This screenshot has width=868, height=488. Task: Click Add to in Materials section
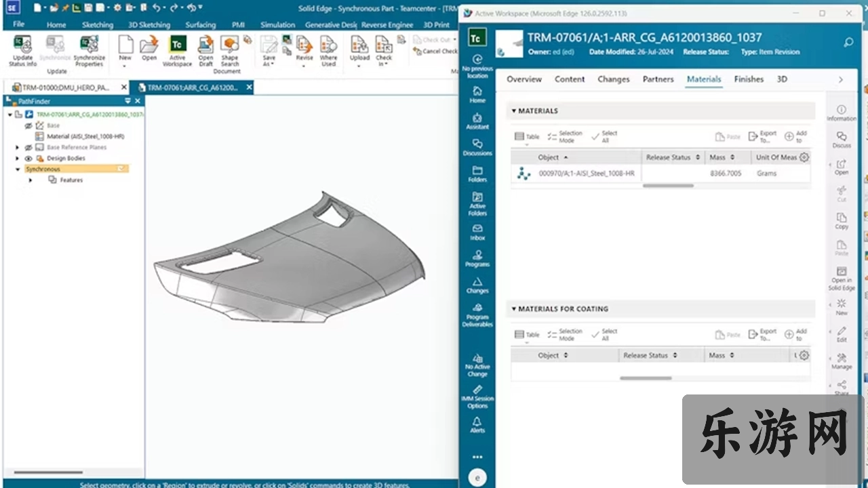click(796, 136)
